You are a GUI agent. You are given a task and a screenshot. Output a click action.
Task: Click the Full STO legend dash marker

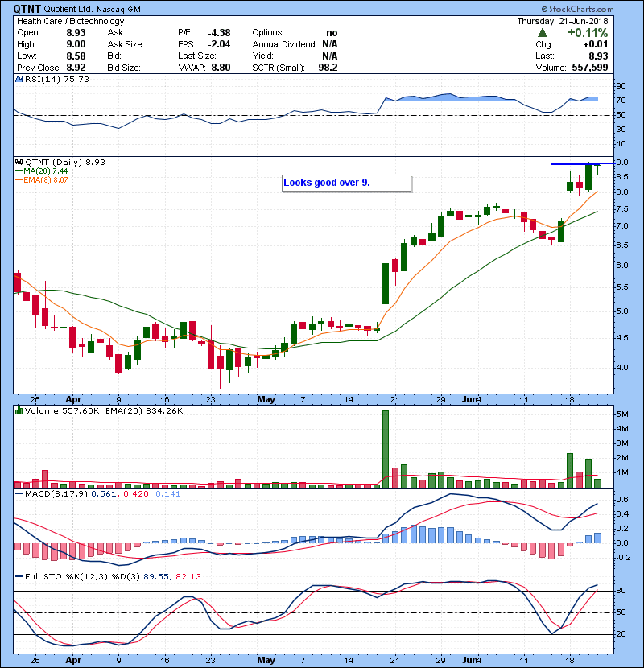[19, 576]
